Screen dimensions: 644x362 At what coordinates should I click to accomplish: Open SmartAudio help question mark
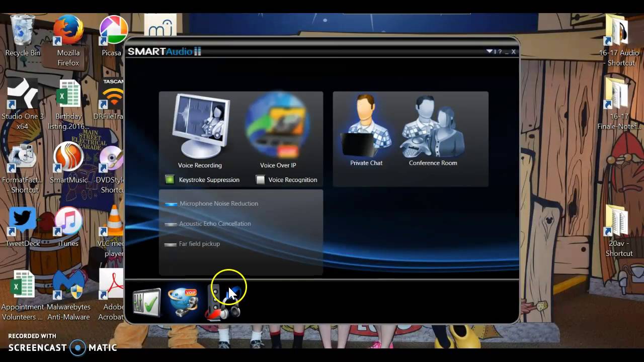[500, 51]
